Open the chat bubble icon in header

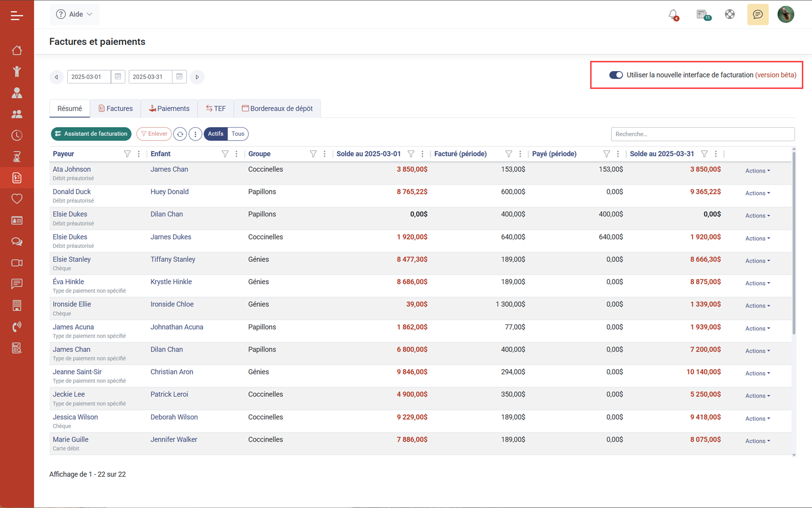757,15
